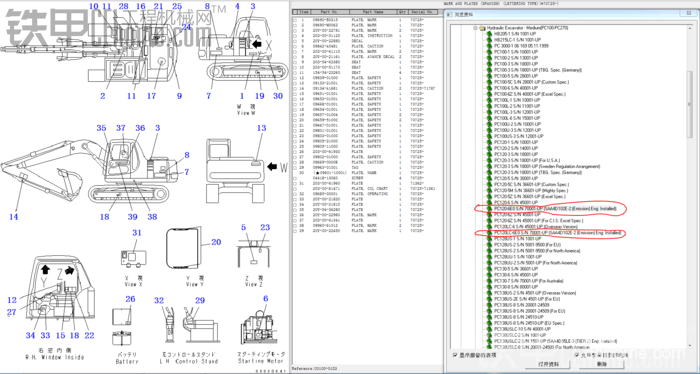Click callout number 14 on the boom diagram
This screenshot has height=374, width=700.
pos(14,217)
